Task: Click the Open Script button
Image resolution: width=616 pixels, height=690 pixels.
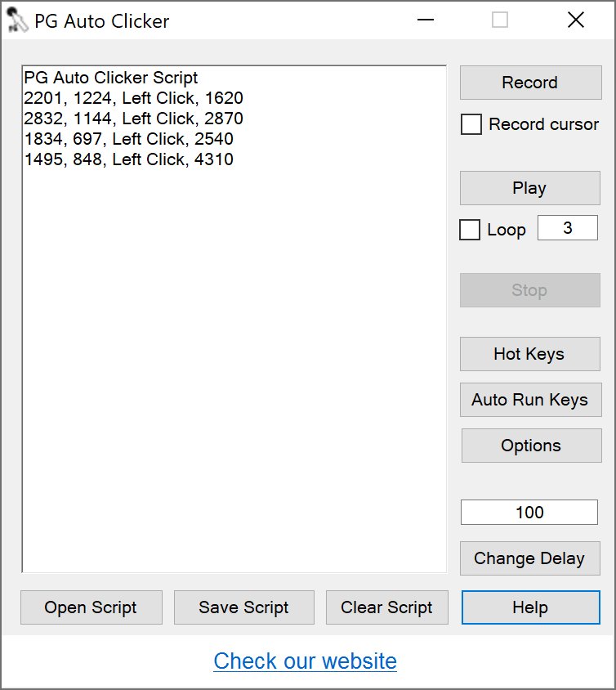Action: click(91, 607)
